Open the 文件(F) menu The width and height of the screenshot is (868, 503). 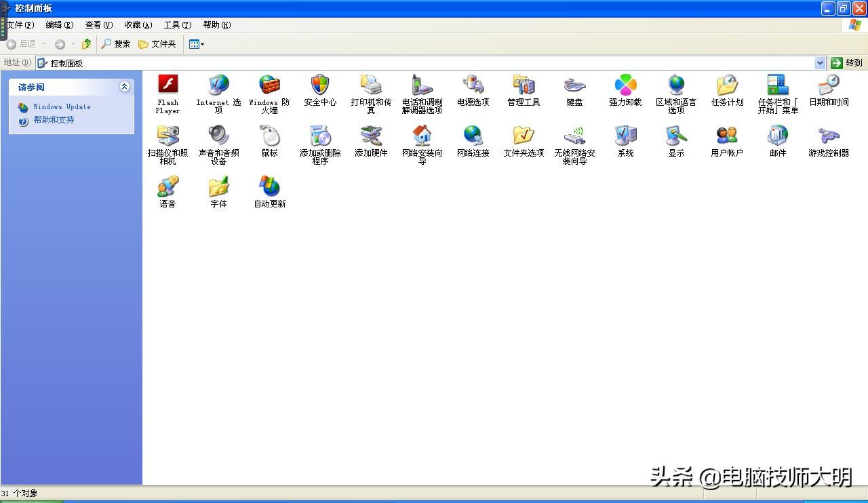pyautogui.click(x=20, y=25)
